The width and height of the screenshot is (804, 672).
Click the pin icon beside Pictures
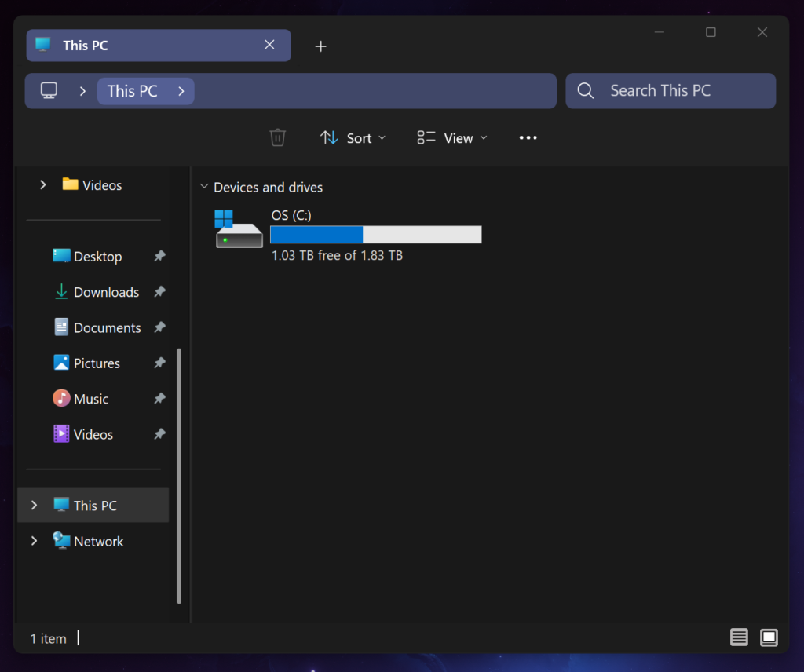(159, 363)
